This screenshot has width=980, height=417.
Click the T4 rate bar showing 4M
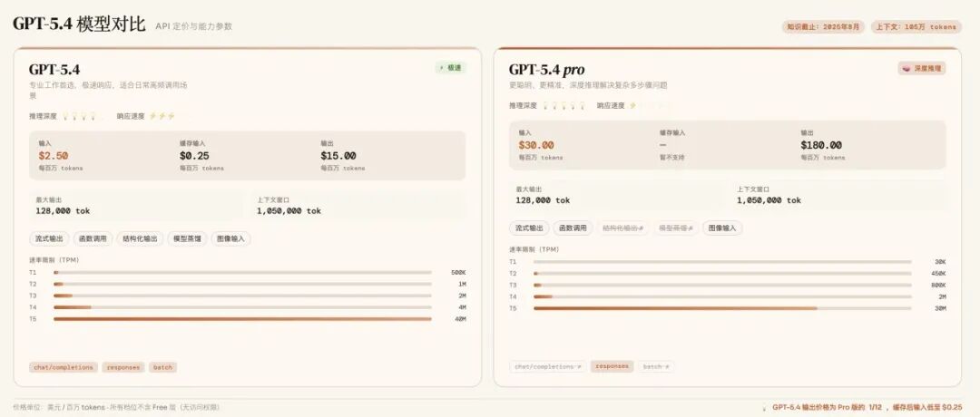(242, 307)
